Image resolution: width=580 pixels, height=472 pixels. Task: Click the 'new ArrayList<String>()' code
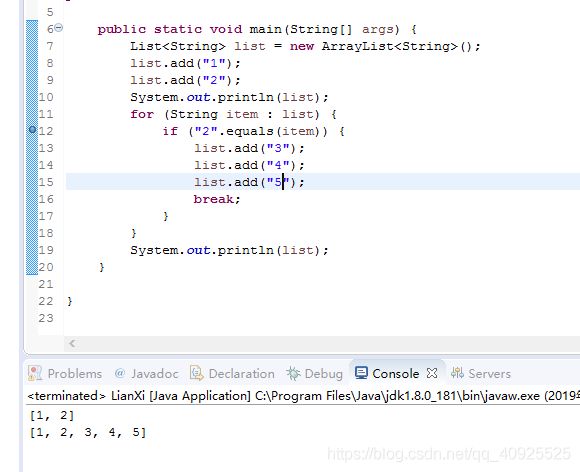tap(385, 46)
